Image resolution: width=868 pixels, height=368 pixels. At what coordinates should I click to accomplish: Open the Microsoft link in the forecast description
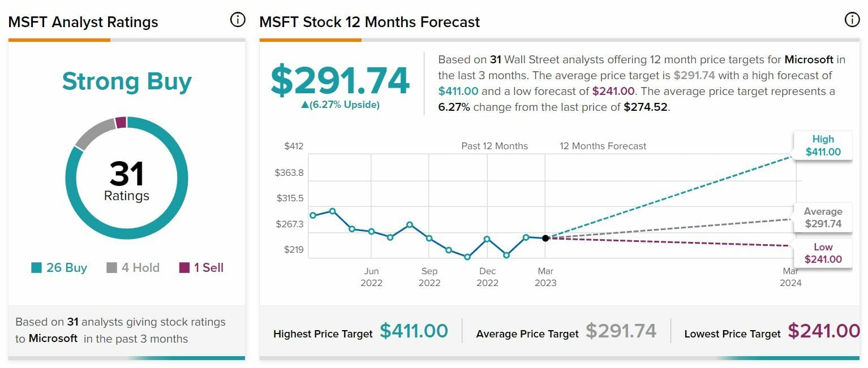coord(809,59)
